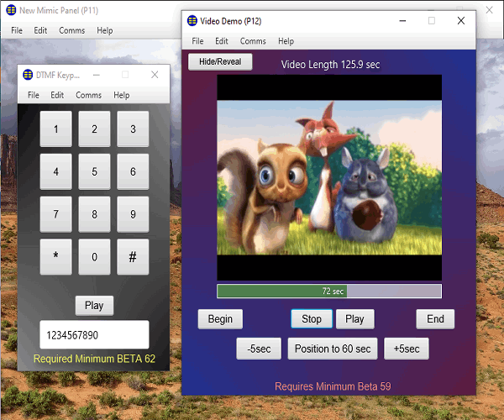Open Help menu in New Mimic Panel
The height and width of the screenshot is (420, 504).
coord(105,30)
